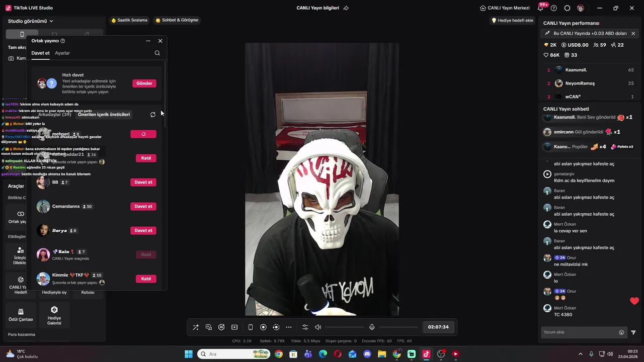Screen dimensions: 644x362
Task: Click the play icon beside şamatarşiv comment
Action: pos(547,174)
